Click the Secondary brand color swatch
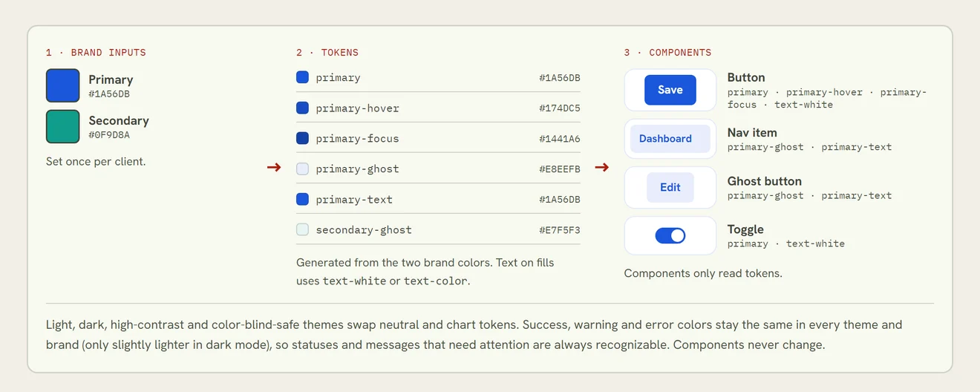The height and width of the screenshot is (392, 980). pos(62,126)
